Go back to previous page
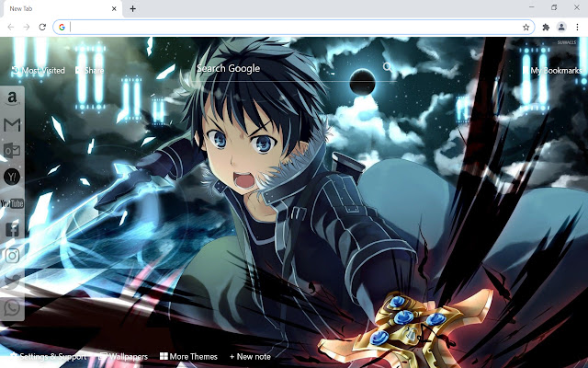588x368 pixels. pos(11,27)
